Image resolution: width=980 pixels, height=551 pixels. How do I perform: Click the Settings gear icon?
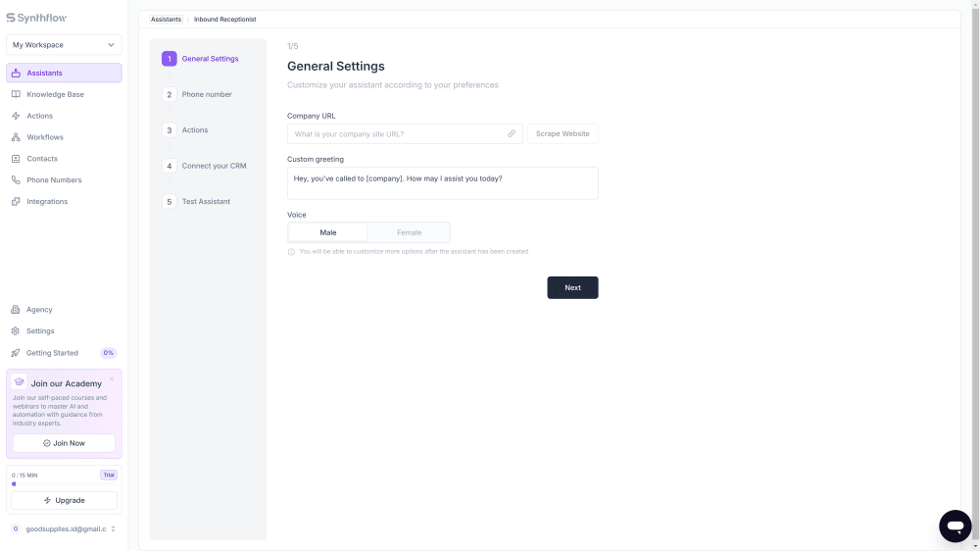(16, 330)
